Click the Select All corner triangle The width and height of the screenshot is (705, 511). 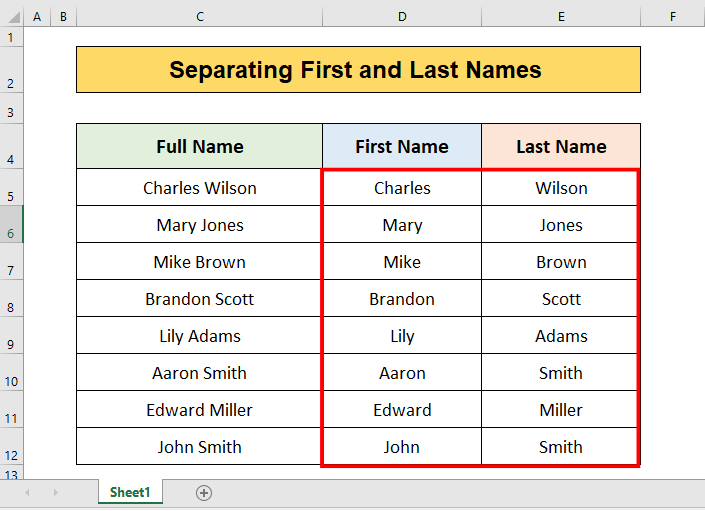12,17
